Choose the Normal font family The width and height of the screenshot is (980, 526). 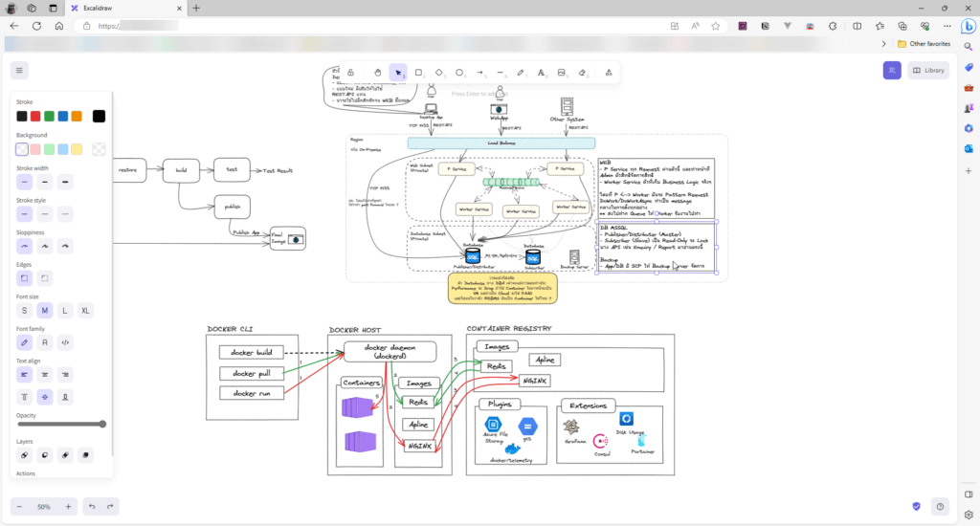tap(44, 342)
